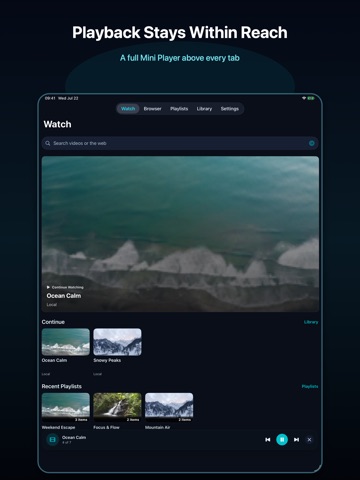Switch to the Browser tab
360x480 pixels.
click(152, 109)
